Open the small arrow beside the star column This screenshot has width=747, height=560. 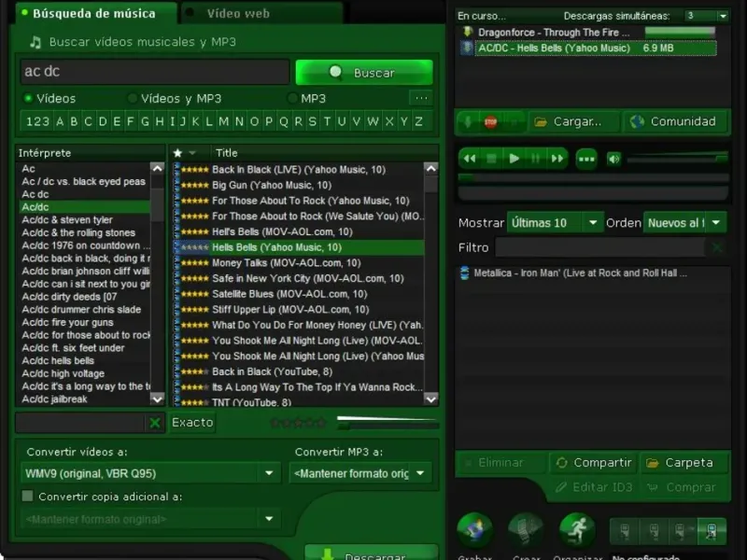192,153
